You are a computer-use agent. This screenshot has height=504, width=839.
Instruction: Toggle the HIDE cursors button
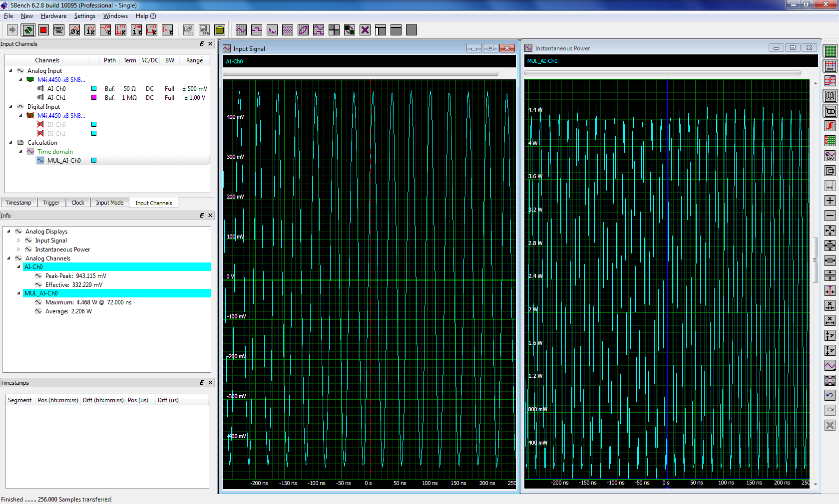(830, 66)
